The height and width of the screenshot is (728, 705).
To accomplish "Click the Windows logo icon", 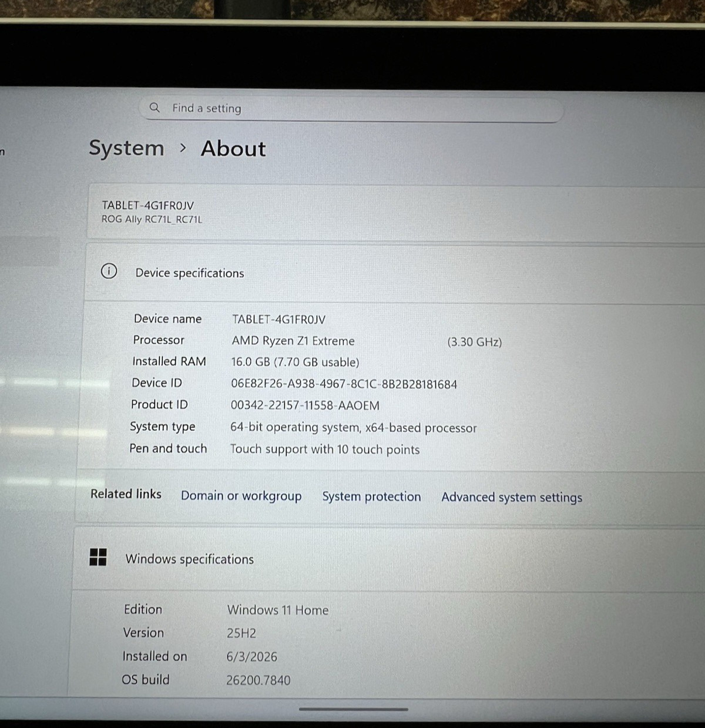I will point(98,557).
